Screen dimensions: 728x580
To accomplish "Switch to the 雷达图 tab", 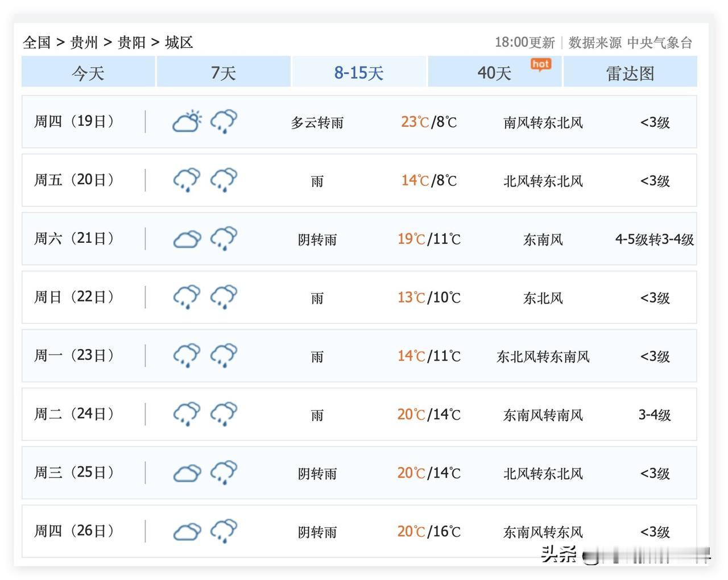I will [630, 72].
